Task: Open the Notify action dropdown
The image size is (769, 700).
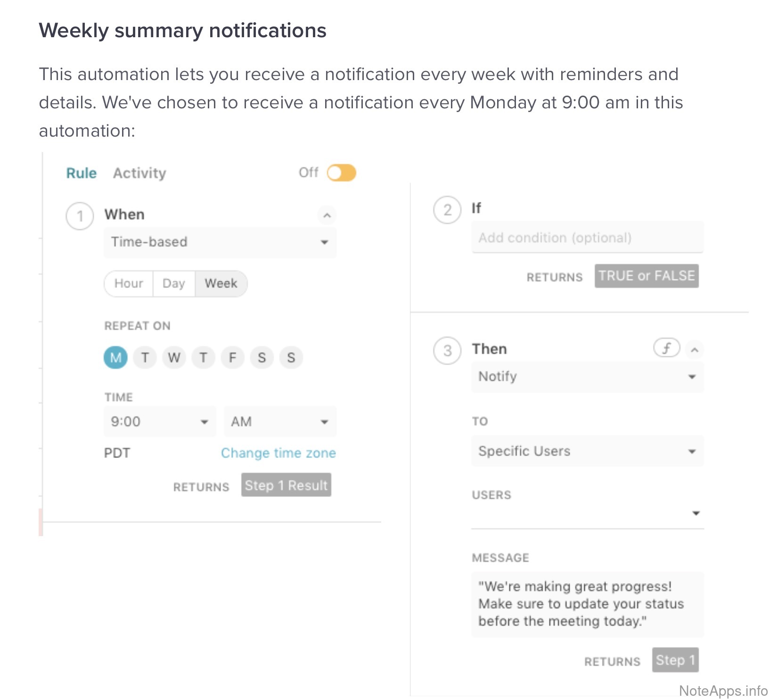Action: [x=587, y=377]
